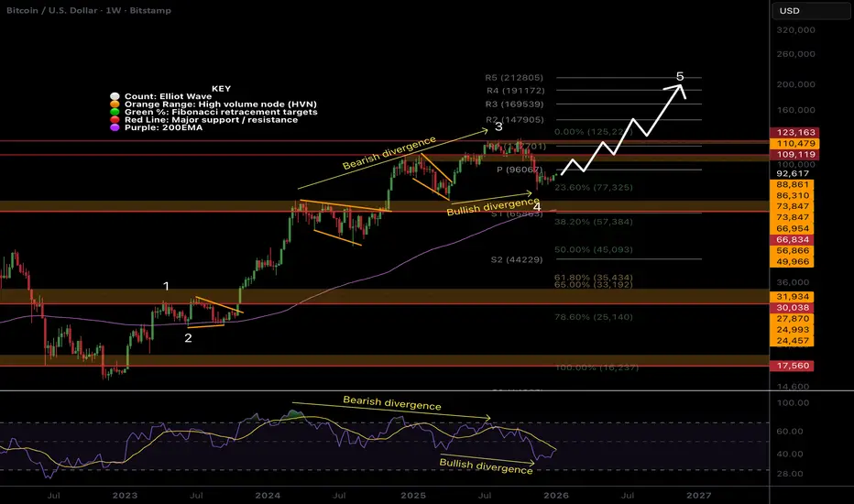
Task: Select the R2 (147905) pivot label
Action: (515, 119)
